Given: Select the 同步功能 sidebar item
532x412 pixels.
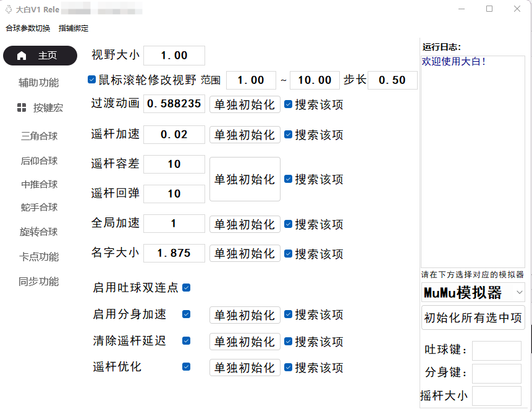Looking at the screenshot, I should (x=39, y=282).
